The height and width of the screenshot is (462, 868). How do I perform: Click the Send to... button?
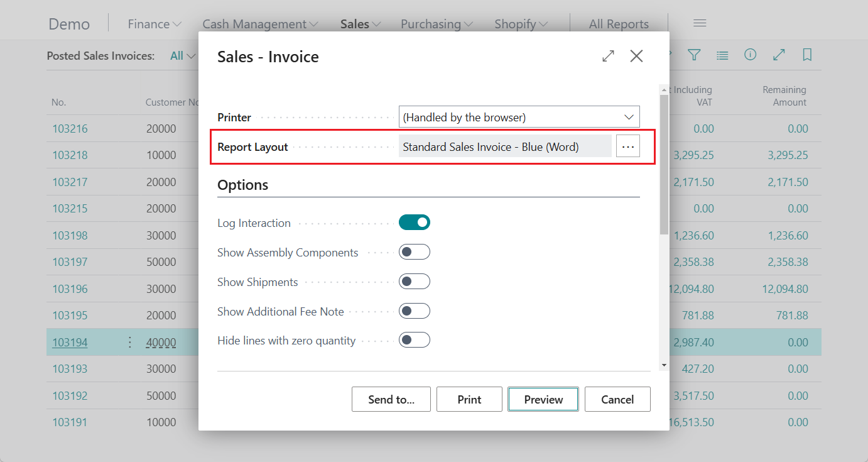pos(391,399)
